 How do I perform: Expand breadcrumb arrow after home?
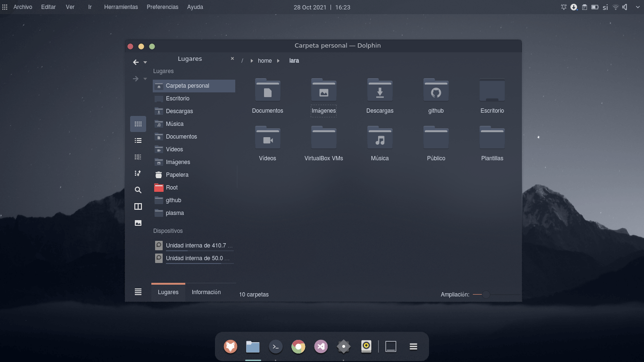click(278, 61)
